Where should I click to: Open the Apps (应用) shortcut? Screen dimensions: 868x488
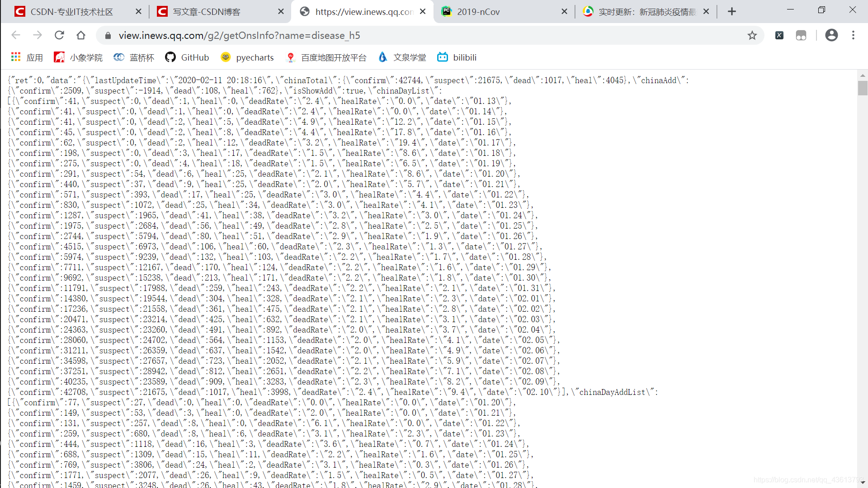(27, 57)
